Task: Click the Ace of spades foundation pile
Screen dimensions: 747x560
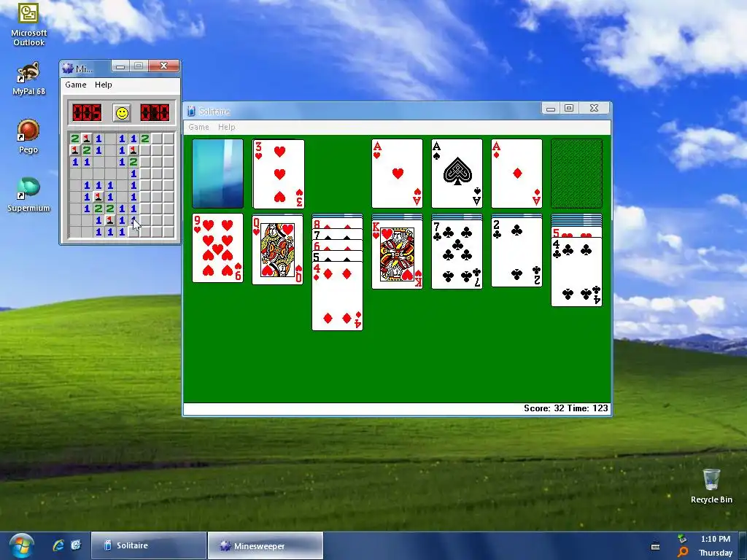Action: click(457, 174)
